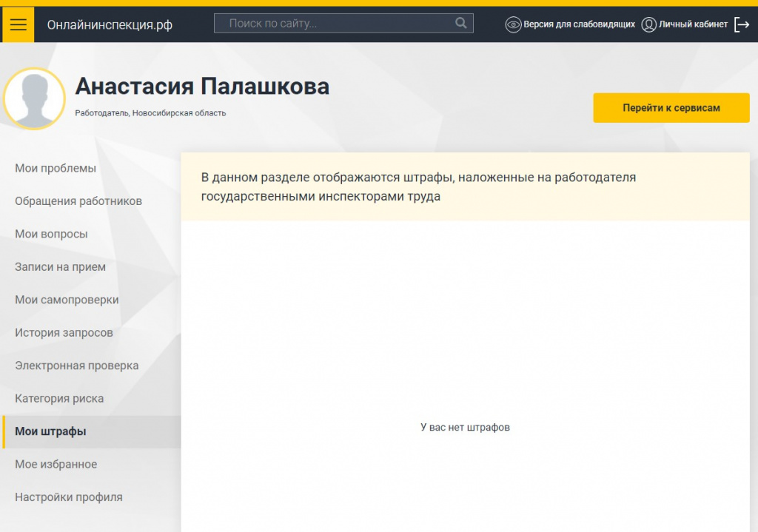Open 'Электронная проверка' section
Viewport: 758px width, 532px height.
pyautogui.click(x=77, y=366)
